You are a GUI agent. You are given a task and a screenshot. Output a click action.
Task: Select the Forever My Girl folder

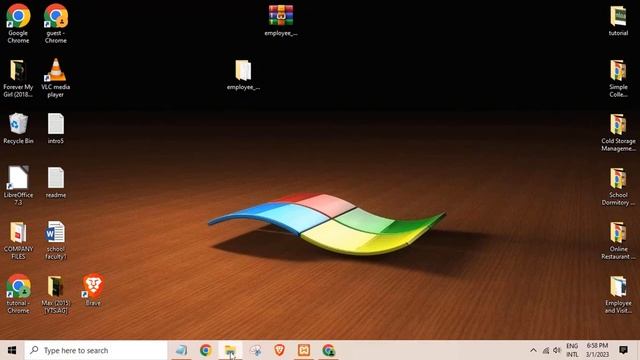click(x=18, y=78)
